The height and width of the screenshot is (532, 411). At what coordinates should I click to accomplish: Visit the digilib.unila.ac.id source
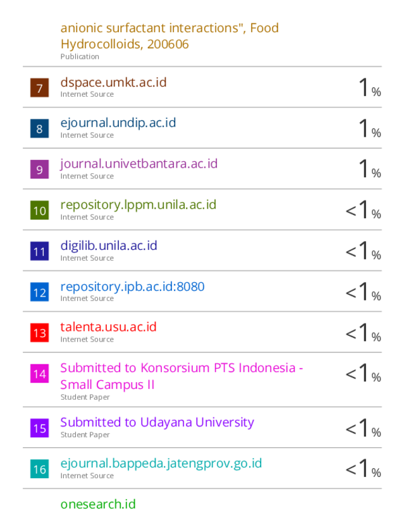[109, 245]
